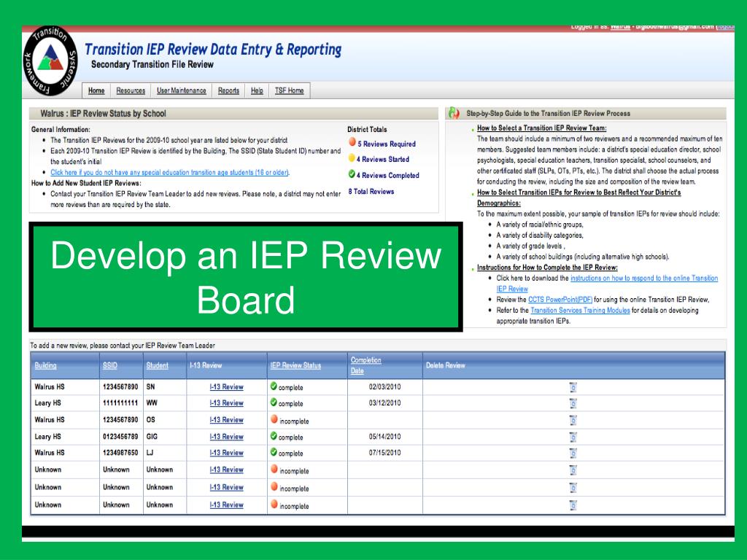
Task: Switch to the Reports tab
Action: [x=228, y=90]
